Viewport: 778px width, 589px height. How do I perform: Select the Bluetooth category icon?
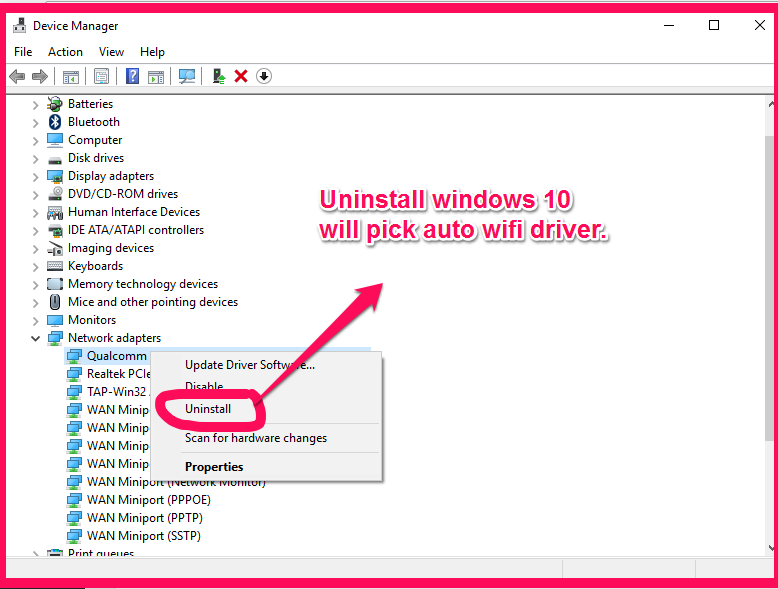click(55, 122)
